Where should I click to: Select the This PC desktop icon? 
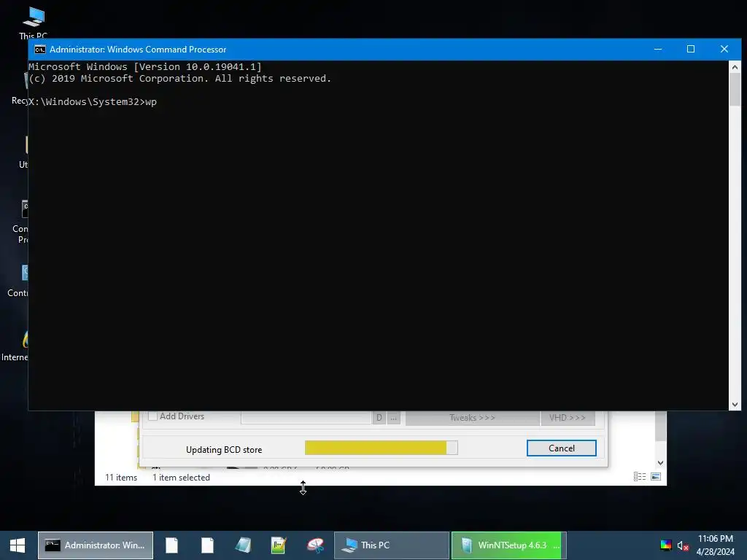point(34,23)
